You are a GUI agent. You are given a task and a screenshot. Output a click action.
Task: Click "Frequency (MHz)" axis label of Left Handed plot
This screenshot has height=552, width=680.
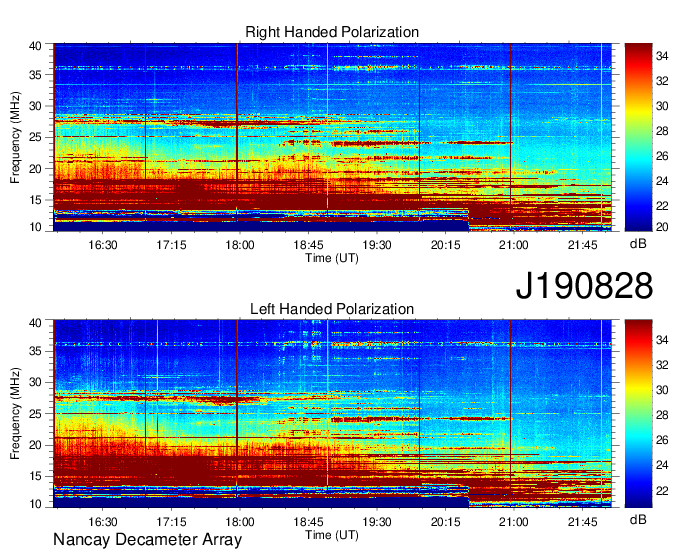[x=15, y=414]
